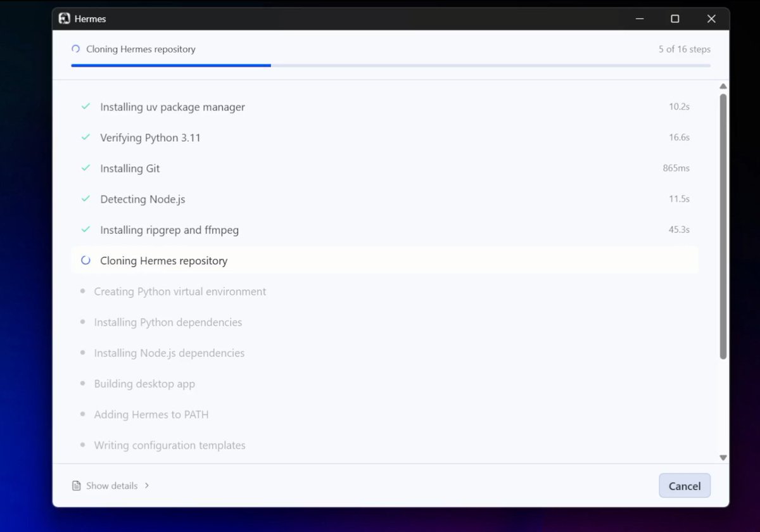This screenshot has height=532, width=760.
Task: Click the Hermes title text
Action: click(91, 19)
